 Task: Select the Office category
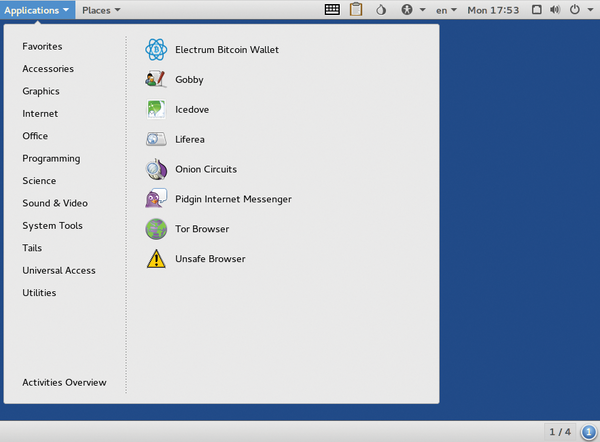[35, 136]
